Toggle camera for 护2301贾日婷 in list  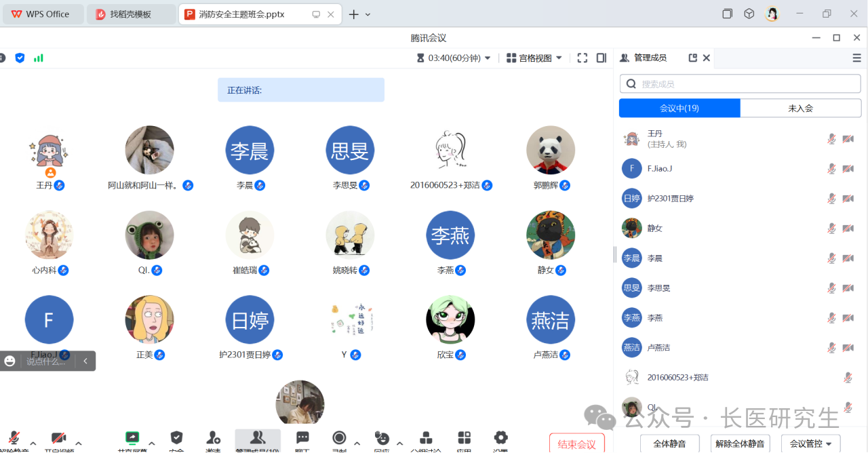coord(848,199)
